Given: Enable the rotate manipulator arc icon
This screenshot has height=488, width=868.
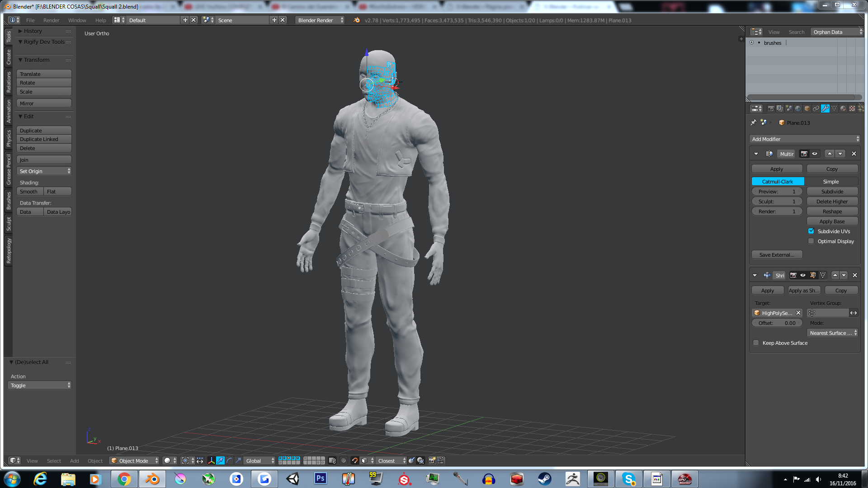Looking at the screenshot, I should point(229,460).
